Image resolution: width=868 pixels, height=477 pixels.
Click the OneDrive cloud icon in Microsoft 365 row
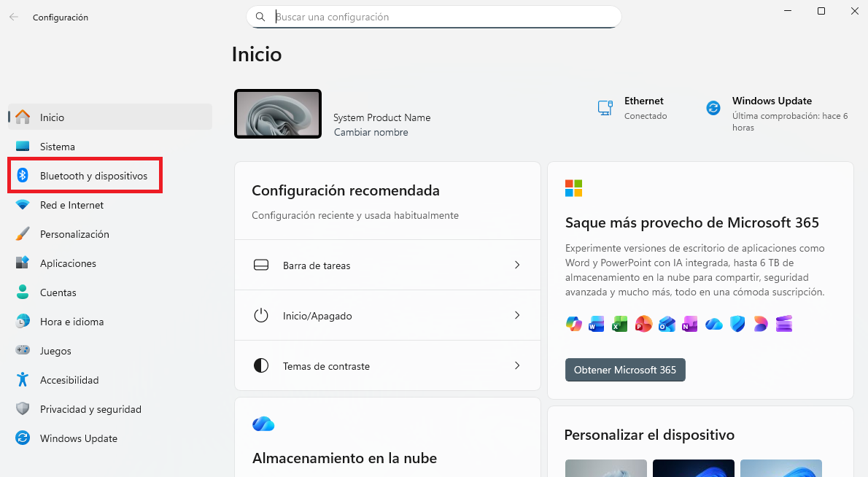pyautogui.click(x=713, y=324)
